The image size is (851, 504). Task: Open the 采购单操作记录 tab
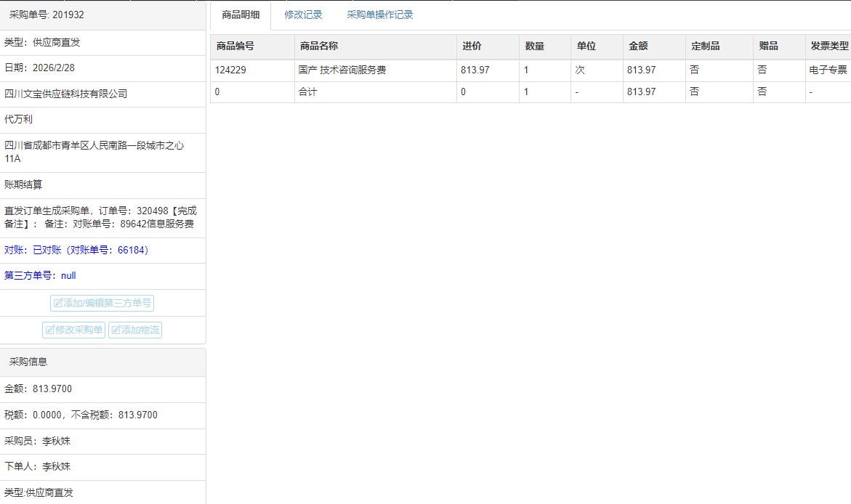coord(379,15)
